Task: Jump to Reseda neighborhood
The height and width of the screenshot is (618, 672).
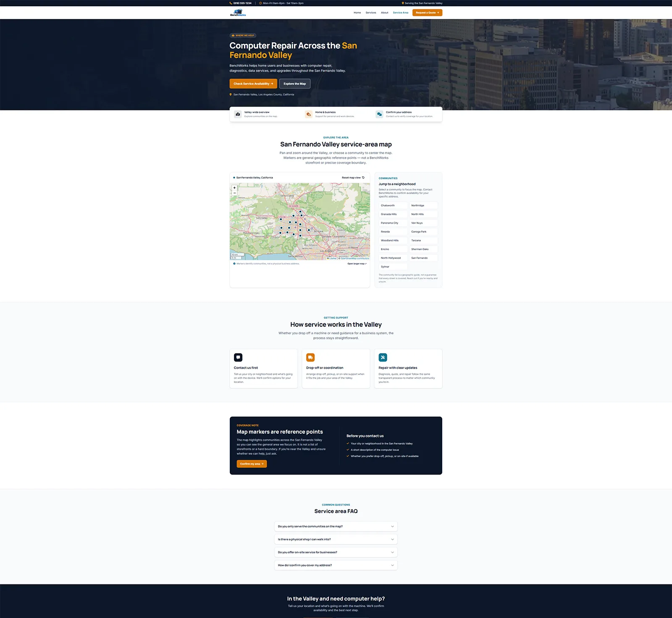Action: (x=393, y=232)
